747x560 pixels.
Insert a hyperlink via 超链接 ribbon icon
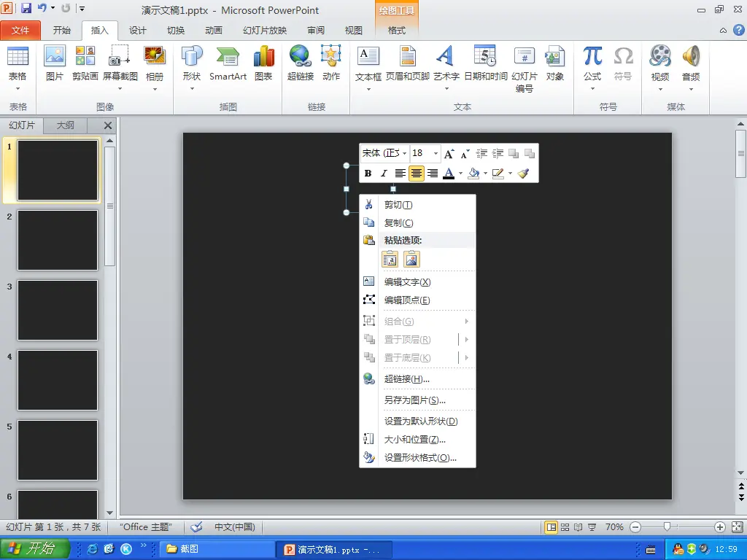click(300, 63)
